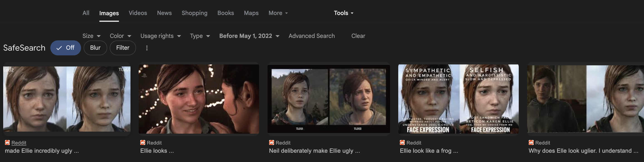Click Reddit source above 'Neil deliberately make Ellie ugly'
The height and width of the screenshot is (162, 644).
coord(283,143)
